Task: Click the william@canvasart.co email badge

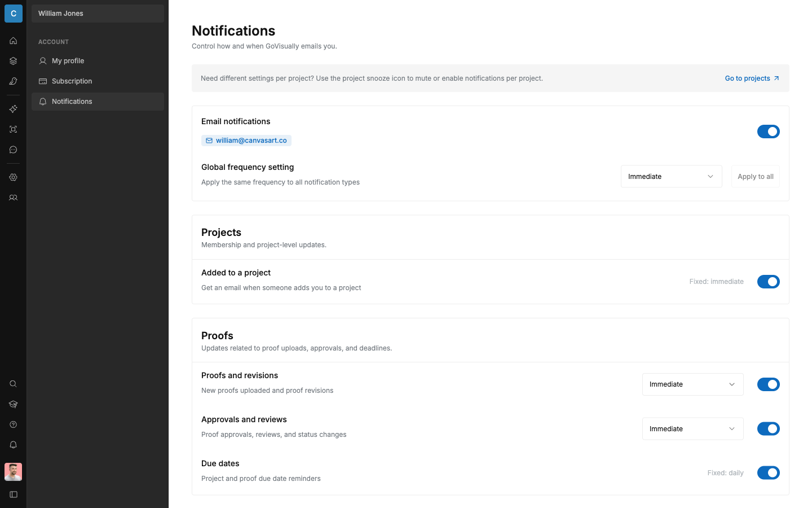Action: tap(246, 141)
